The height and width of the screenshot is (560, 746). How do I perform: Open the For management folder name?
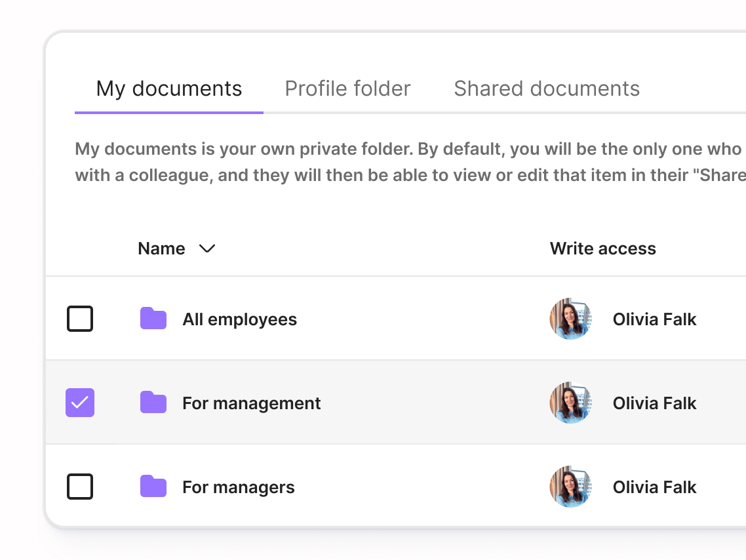(252, 403)
